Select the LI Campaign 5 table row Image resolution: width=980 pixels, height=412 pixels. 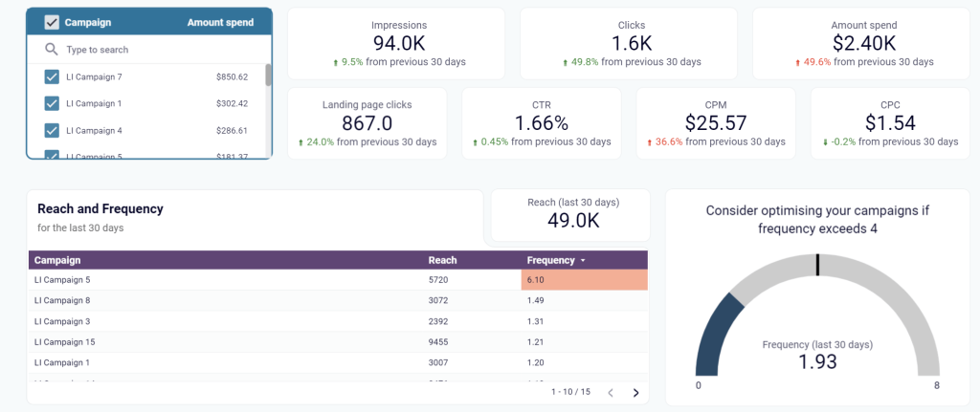click(x=338, y=280)
